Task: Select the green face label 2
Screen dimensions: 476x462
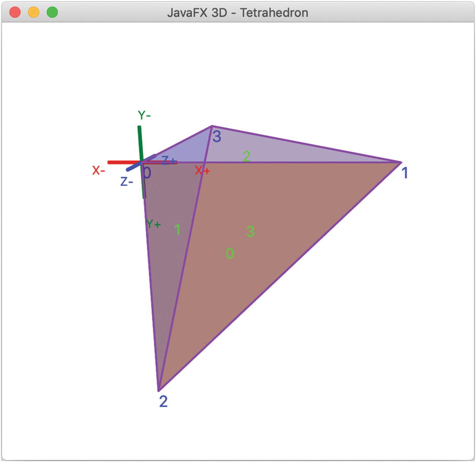Action: tap(247, 156)
